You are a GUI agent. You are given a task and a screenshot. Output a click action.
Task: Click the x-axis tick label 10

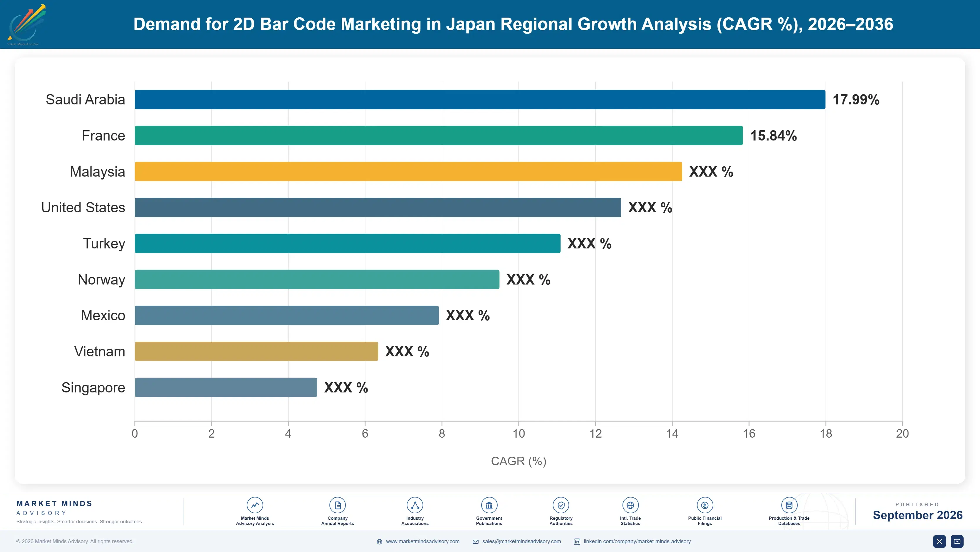pos(518,434)
